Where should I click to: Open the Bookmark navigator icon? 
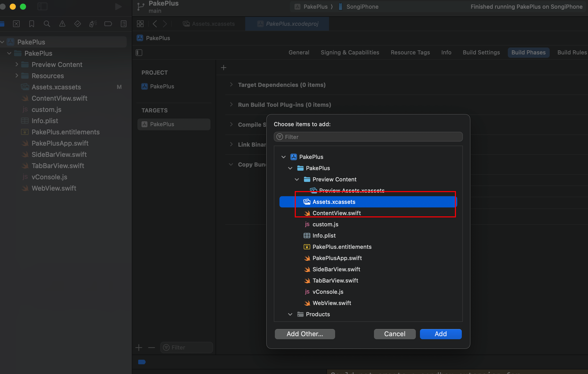32,24
